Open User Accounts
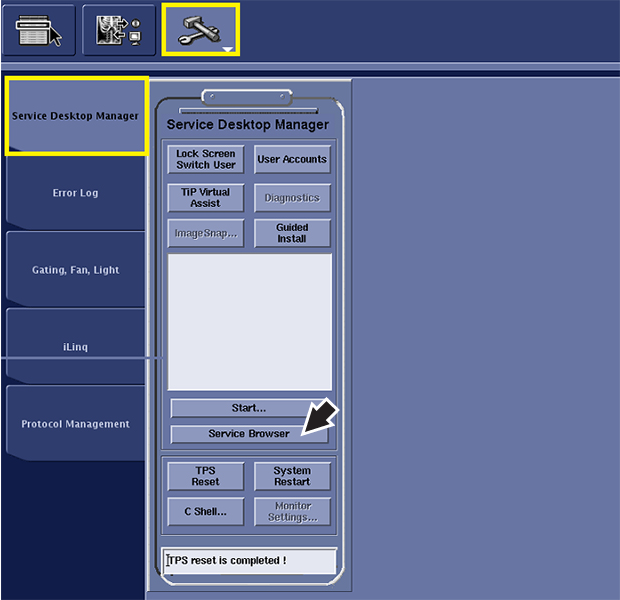Screen dimensions: 620x600 [x=291, y=159]
